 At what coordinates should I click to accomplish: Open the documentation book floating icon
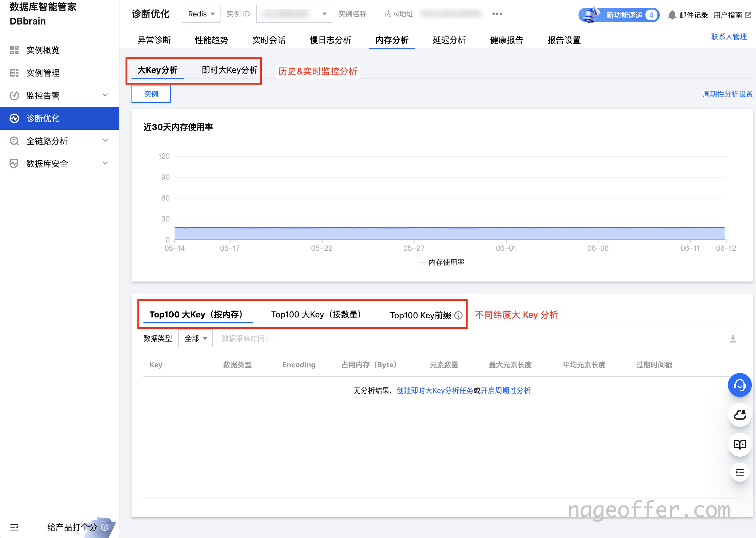click(740, 444)
